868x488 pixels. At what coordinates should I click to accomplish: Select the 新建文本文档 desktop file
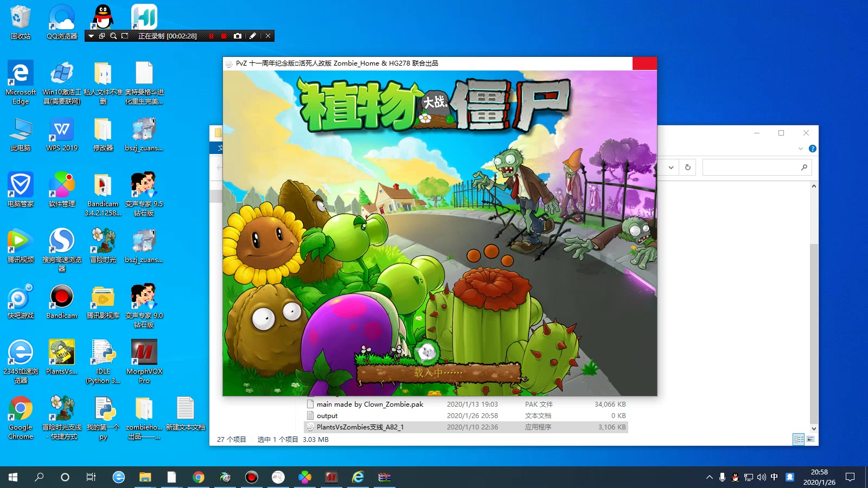[x=186, y=414]
